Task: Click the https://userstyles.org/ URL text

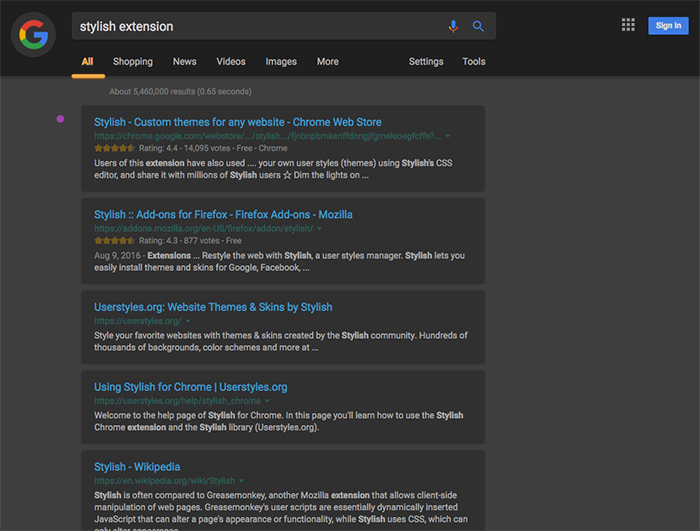Action: pos(138,321)
